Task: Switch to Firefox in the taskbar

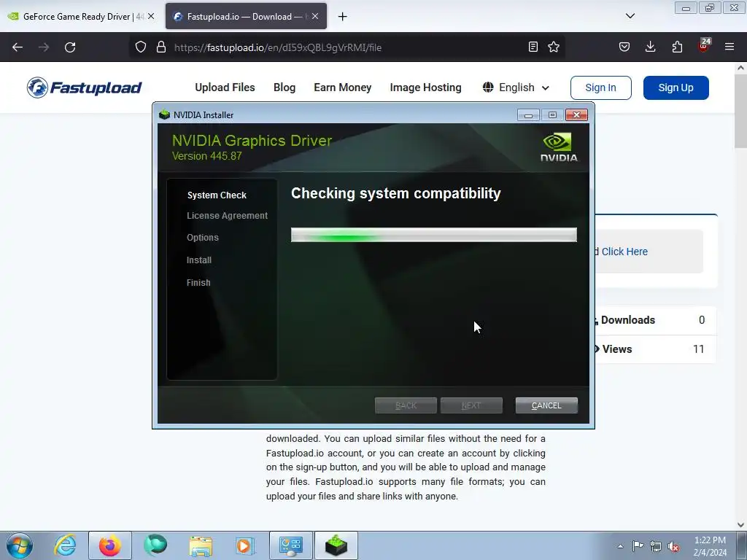Action: [x=109, y=545]
